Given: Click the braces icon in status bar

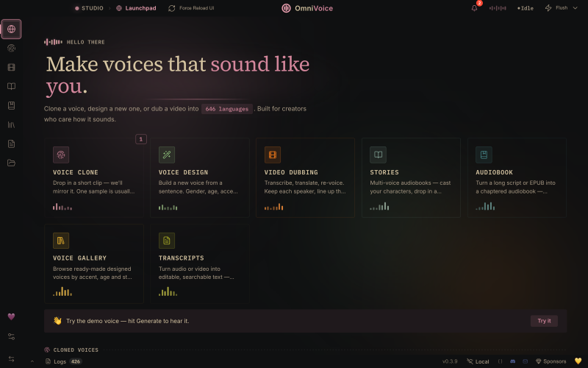Looking at the screenshot, I should tap(500, 361).
